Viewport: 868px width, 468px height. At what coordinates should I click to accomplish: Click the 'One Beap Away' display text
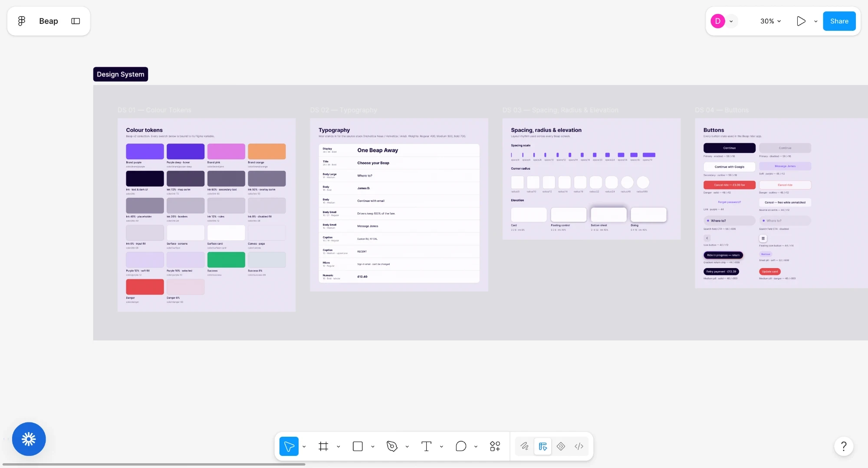click(378, 150)
